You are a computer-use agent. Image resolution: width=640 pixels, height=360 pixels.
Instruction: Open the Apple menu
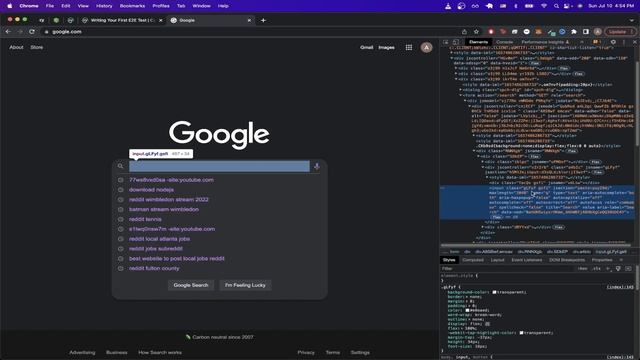point(9,6)
